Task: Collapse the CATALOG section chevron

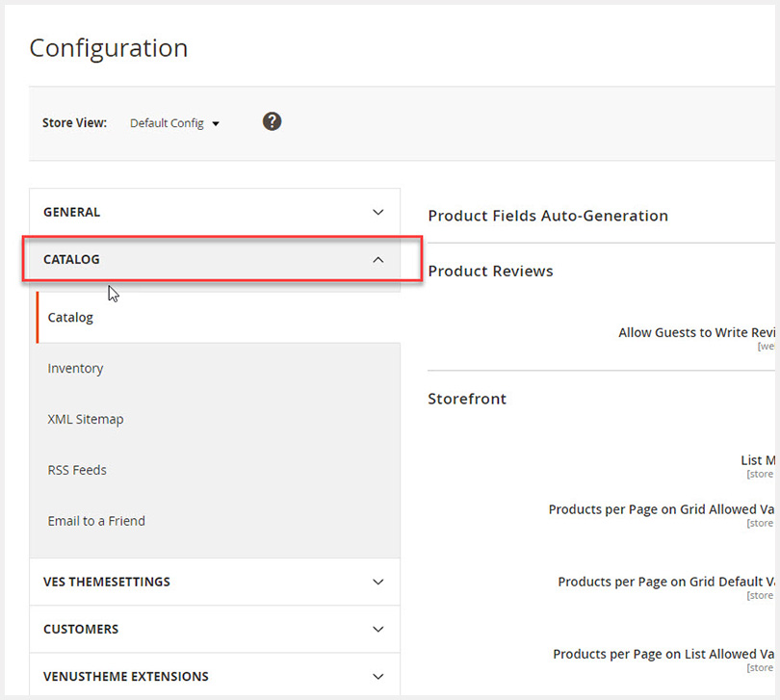Action: point(377,259)
